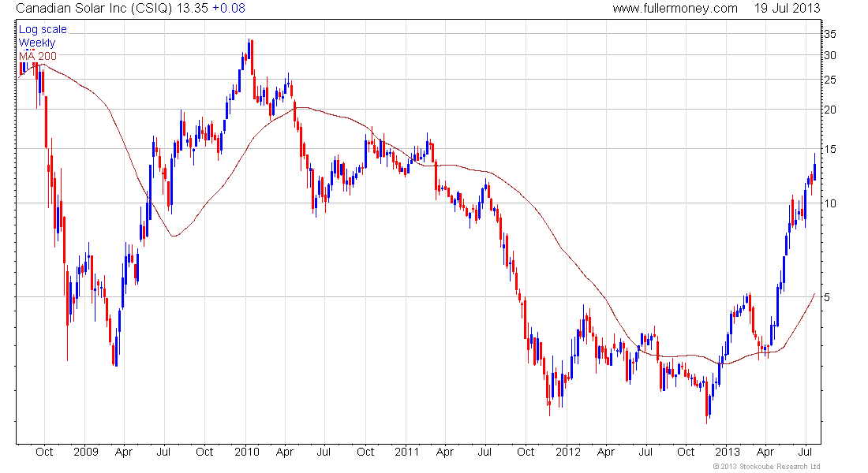Click the 'Oct' label before 2009

(x=44, y=452)
